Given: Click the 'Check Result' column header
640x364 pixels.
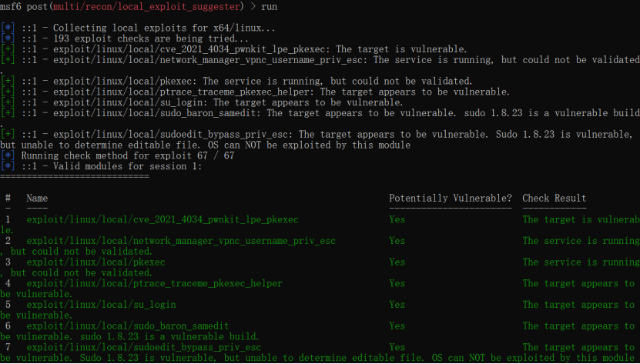Looking at the screenshot, I should tap(555, 199).
